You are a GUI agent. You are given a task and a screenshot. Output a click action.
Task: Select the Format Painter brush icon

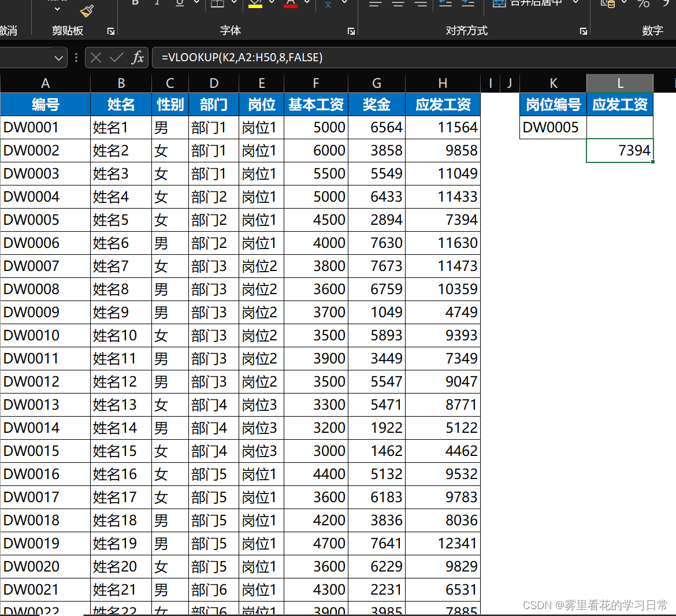point(87,11)
